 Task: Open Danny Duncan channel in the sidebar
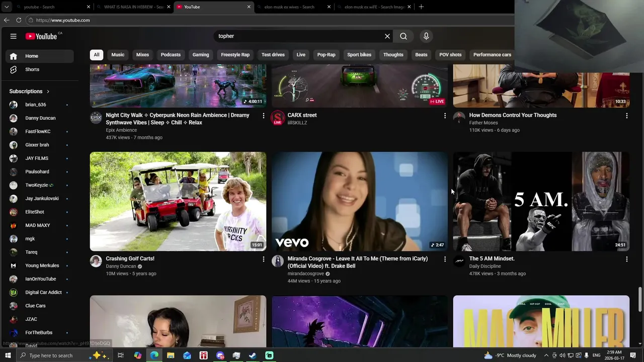(x=40, y=118)
